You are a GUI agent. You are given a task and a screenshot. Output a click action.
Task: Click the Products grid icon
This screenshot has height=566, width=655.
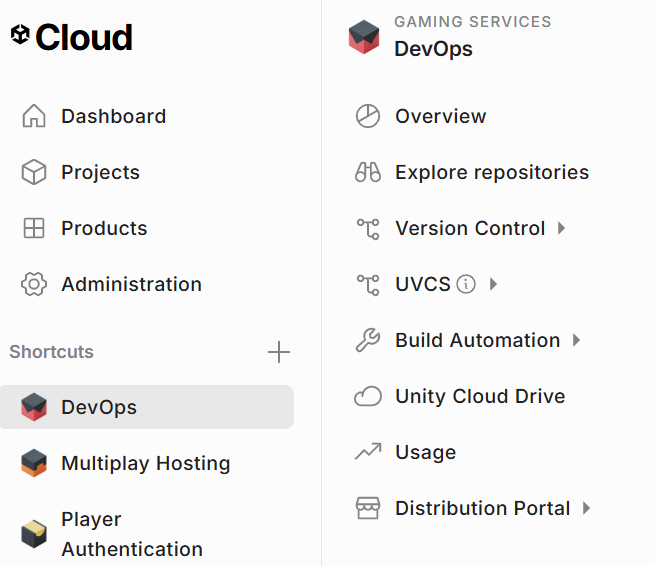[34, 228]
